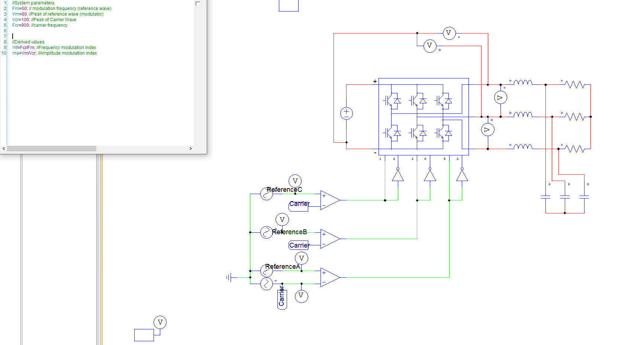This screenshot has height=345, width=644.
Task: Select voltmeter above ReferenceC label
Action: point(295,181)
